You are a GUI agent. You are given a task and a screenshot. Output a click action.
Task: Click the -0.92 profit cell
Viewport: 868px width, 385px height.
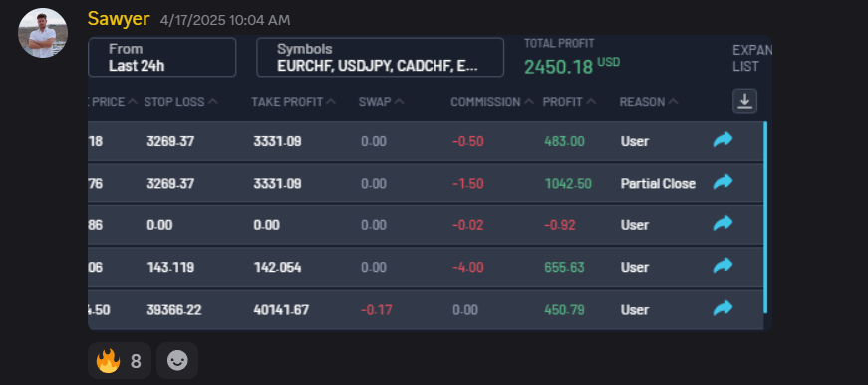coord(560,225)
